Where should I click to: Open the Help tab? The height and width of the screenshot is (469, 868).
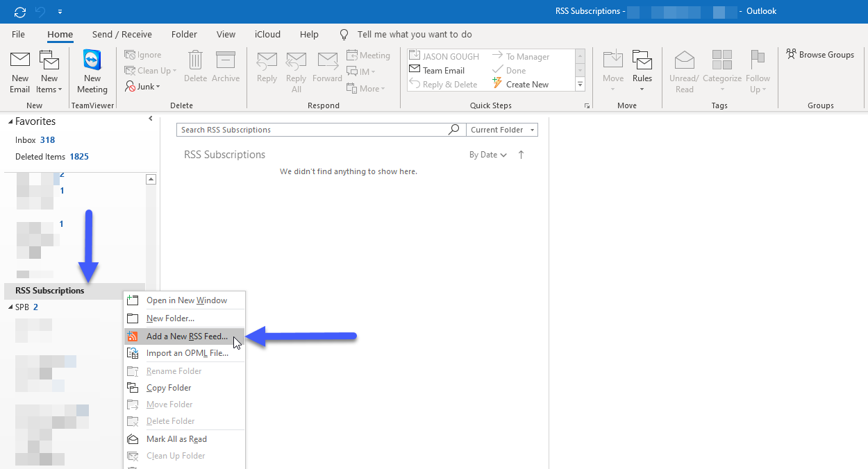[x=309, y=34]
